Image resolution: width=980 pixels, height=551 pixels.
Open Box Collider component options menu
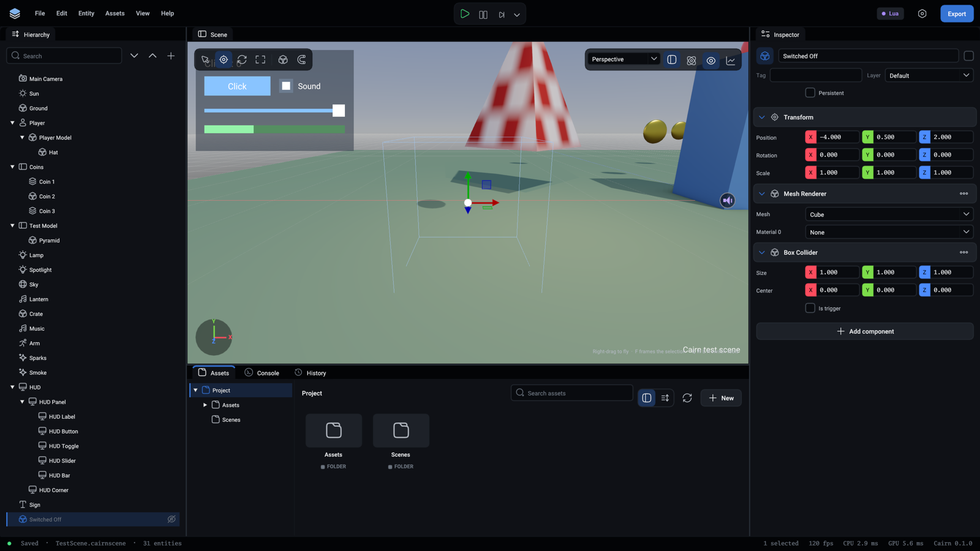pyautogui.click(x=963, y=252)
